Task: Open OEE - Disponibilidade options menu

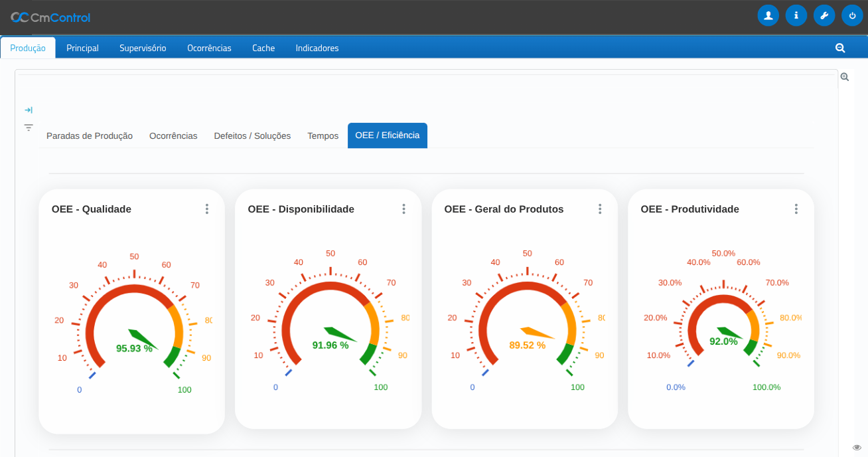Action: coord(403,209)
